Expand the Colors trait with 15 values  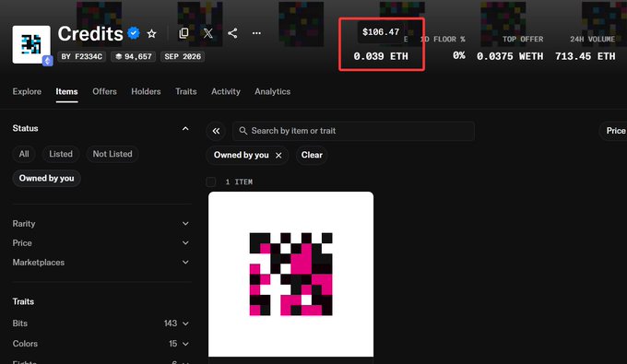pyautogui.click(x=101, y=344)
